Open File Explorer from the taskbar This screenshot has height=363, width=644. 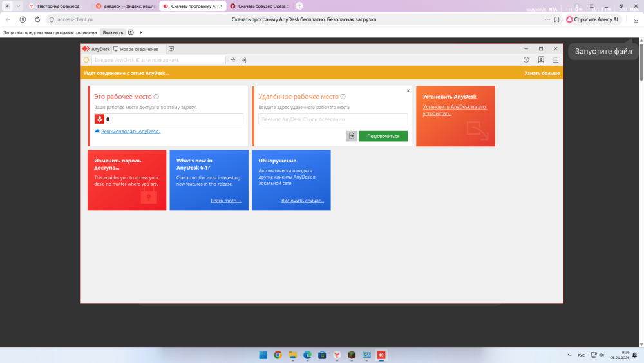coord(293,355)
